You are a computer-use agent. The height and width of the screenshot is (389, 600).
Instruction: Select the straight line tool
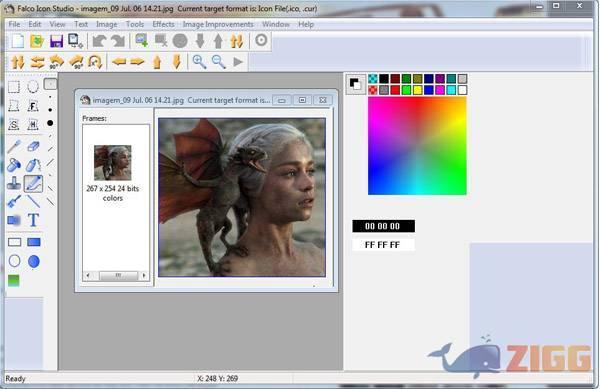coord(33,201)
